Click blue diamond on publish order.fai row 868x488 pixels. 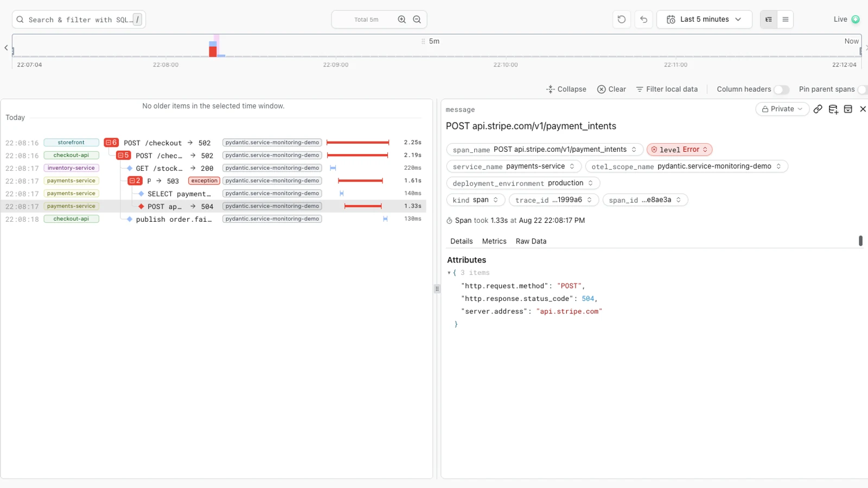click(130, 219)
